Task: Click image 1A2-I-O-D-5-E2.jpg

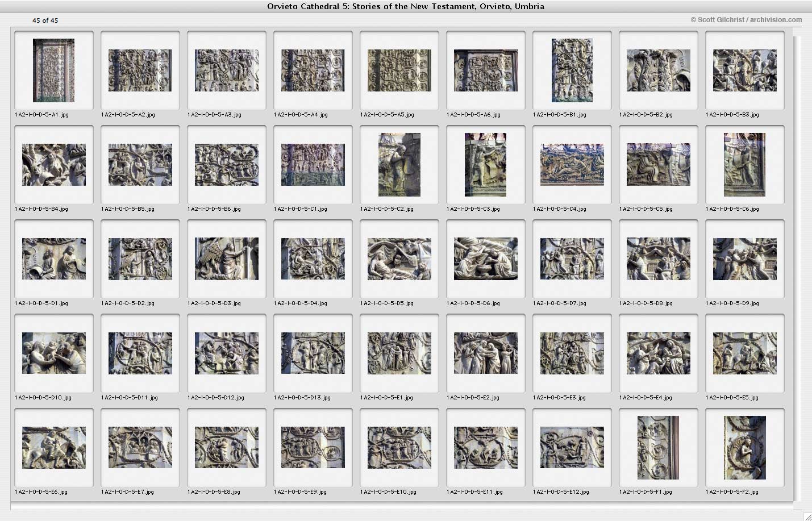Action: 486,353
